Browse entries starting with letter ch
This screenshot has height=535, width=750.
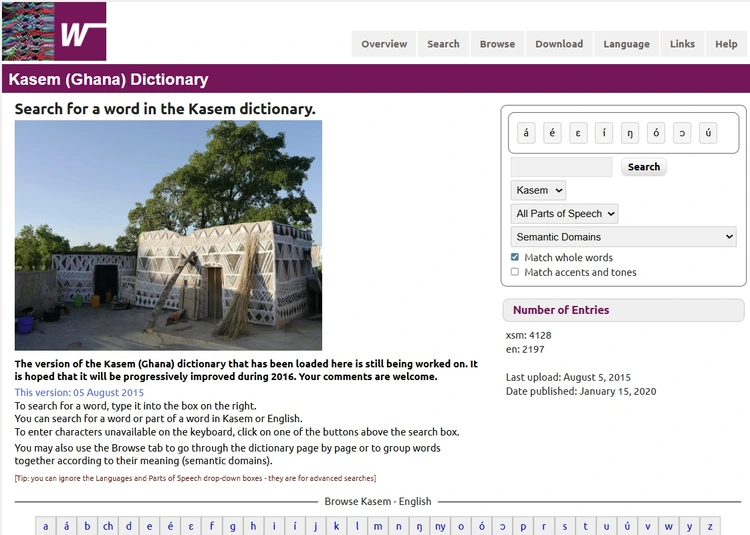[x=108, y=527]
